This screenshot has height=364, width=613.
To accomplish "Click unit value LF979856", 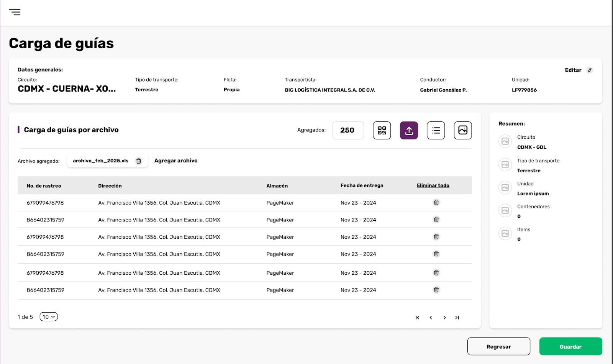I will pyautogui.click(x=524, y=90).
